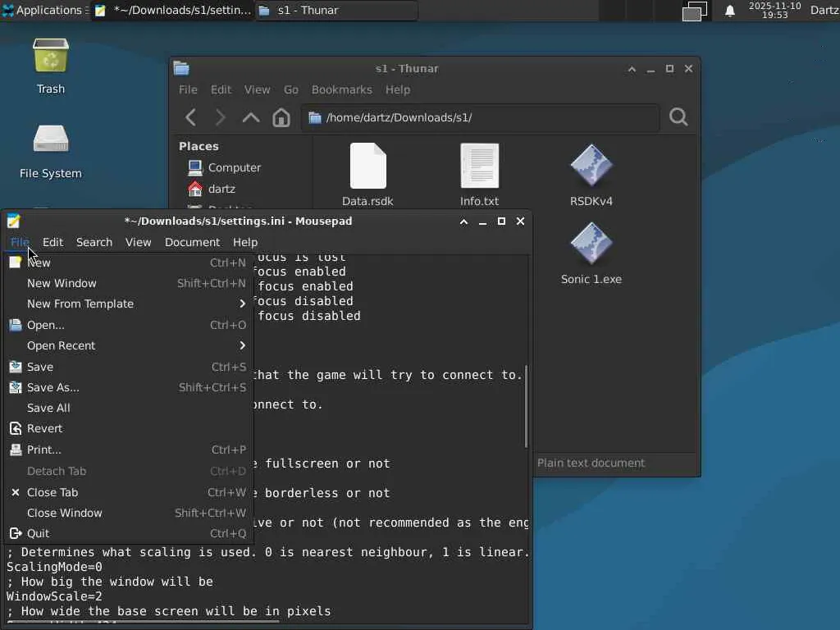Image resolution: width=840 pixels, height=630 pixels.
Task: Click the WindowScale=2 line in Mousepad
Action: click(54, 596)
